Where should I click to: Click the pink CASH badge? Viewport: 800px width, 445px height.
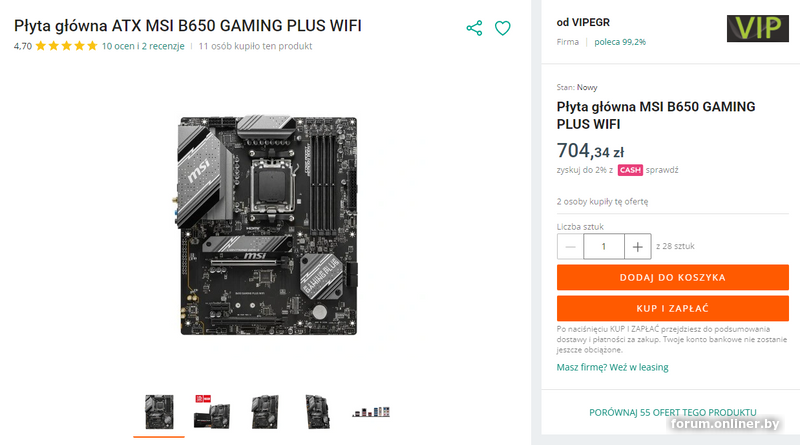(630, 170)
